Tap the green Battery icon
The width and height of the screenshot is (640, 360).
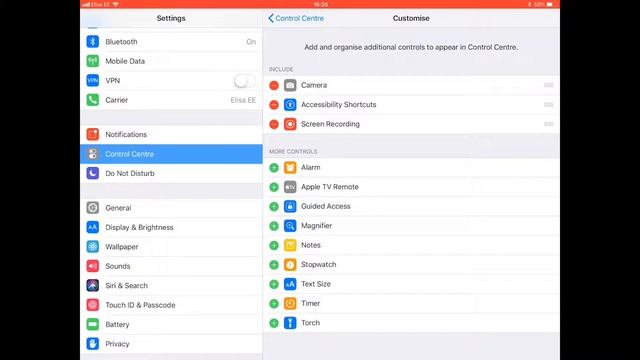(x=93, y=324)
